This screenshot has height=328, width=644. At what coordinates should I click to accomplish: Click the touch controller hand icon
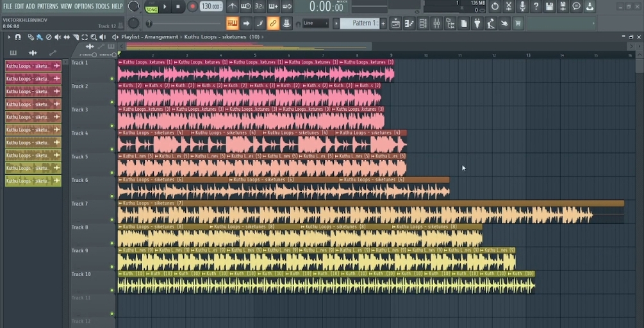click(x=504, y=24)
